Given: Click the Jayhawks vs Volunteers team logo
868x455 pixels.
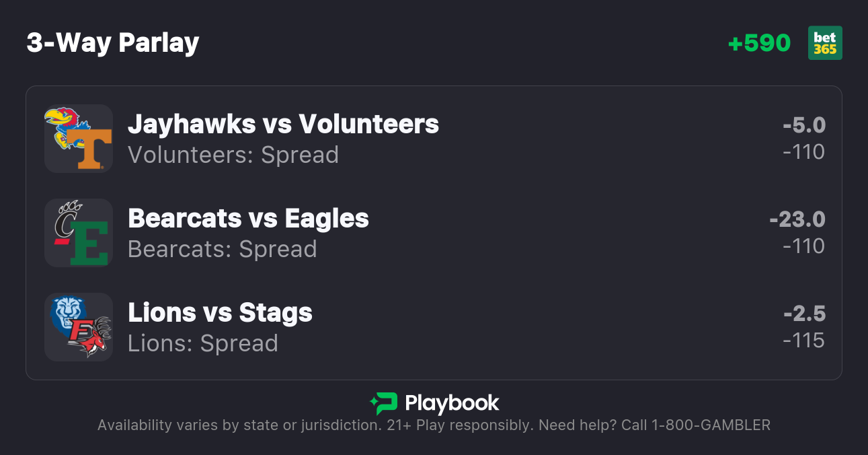Looking at the screenshot, I should tap(79, 139).
